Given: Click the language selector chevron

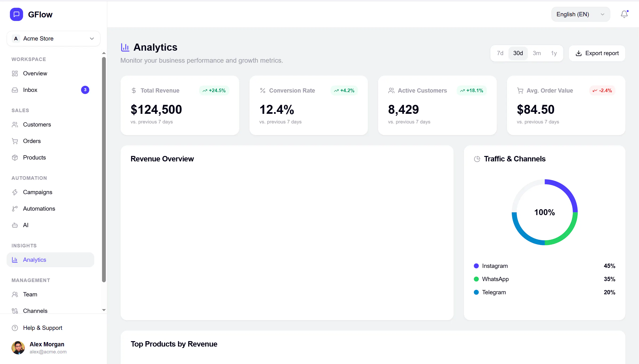Looking at the screenshot, I should coord(602,14).
